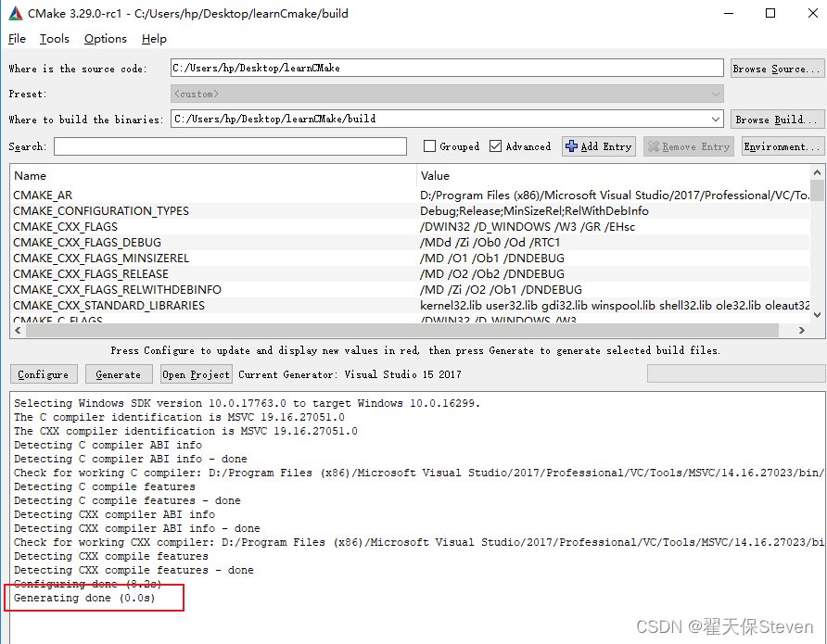Click value /MD /O1 /Ob1 /DNDEBUG
Viewport: 827px width, 644px height.
492,259
